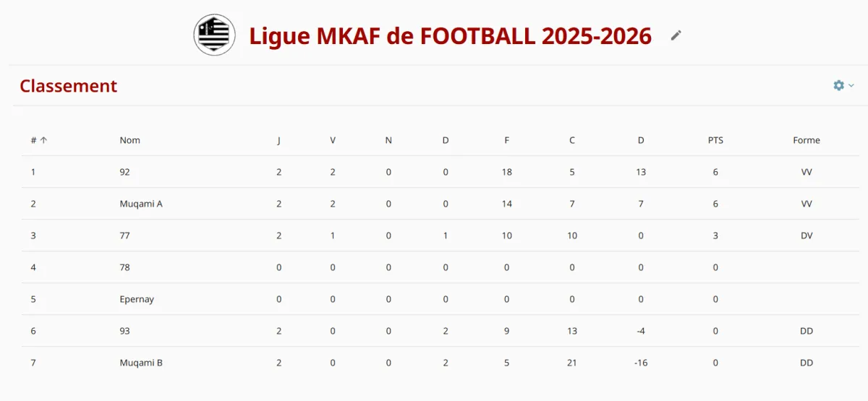The image size is (868, 401).
Task: Open team Epernay in the standings
Action: coord(137,299)
